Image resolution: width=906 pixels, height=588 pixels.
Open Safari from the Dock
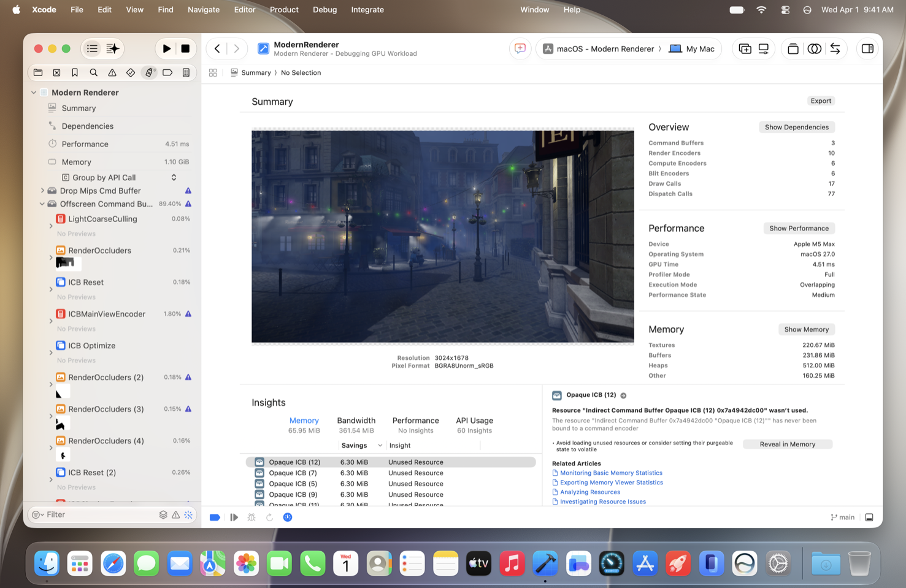click(x=113, y=563)
